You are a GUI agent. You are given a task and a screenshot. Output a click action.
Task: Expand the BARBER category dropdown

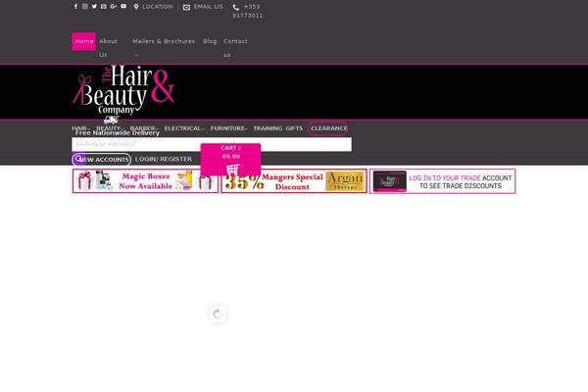coord(144,128)
